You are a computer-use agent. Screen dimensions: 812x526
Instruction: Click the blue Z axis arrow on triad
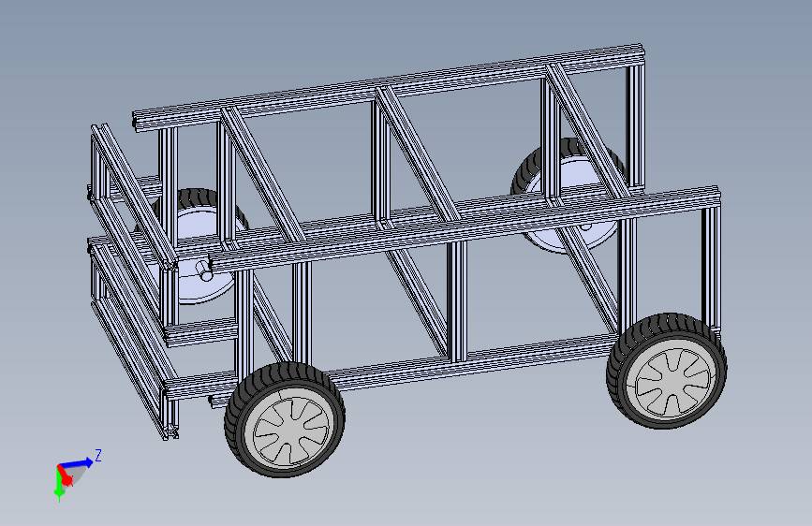[77, 463]
